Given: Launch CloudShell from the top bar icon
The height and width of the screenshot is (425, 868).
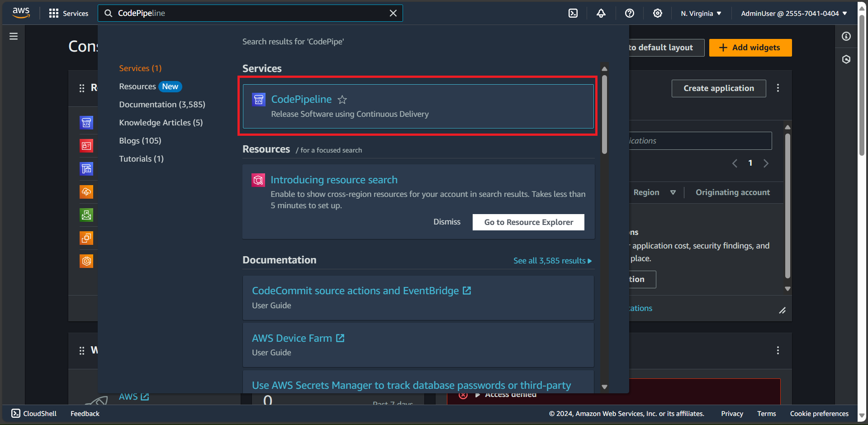Looking at the screenshot, I should pyautogui.click(x=573, y=14).
